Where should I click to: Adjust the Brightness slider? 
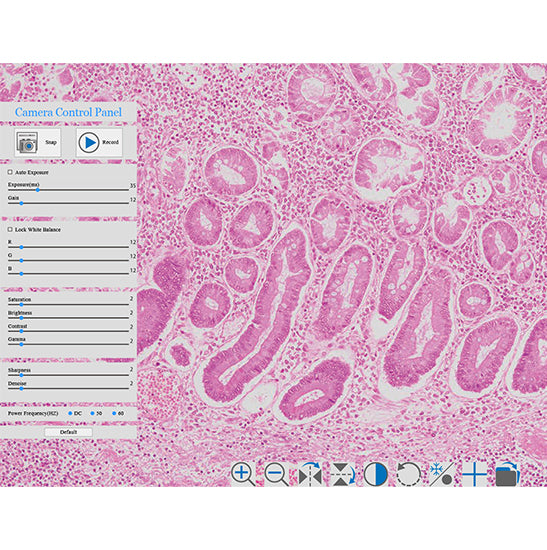(68, 318)
